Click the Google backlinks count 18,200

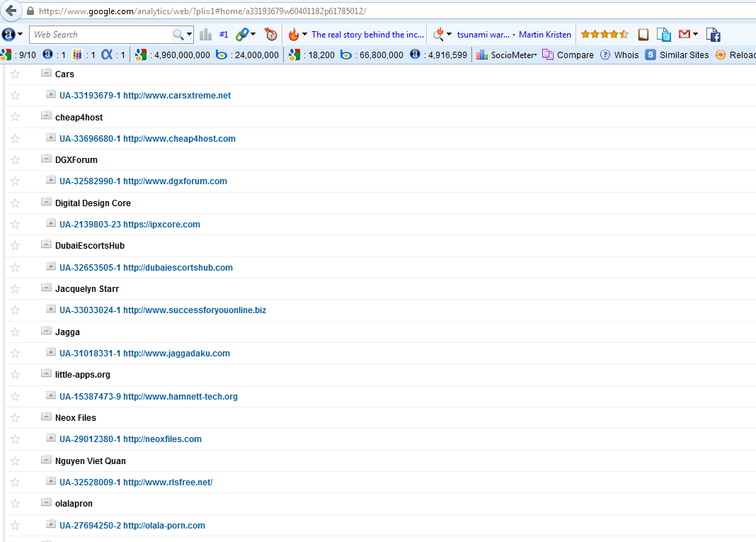click(312, 55)
